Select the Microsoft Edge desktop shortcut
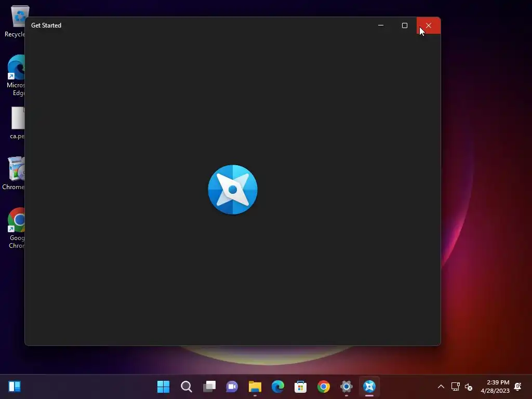532x399 pixels. click(x=15, y=75)
